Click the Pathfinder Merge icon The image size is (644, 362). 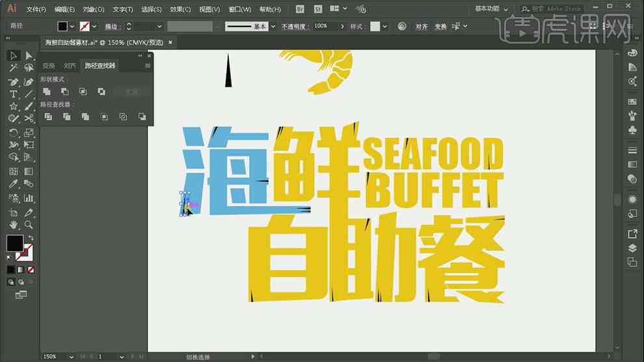85,117
